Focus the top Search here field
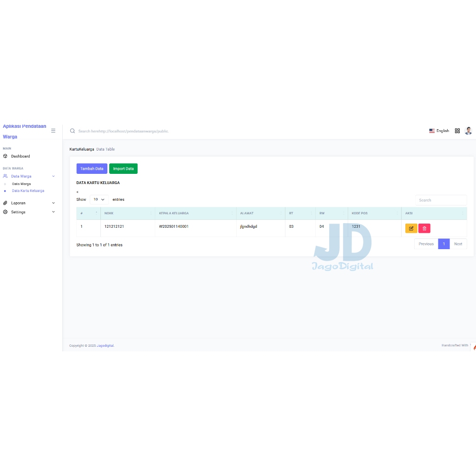The image size is (476, 476). (123, 131)
